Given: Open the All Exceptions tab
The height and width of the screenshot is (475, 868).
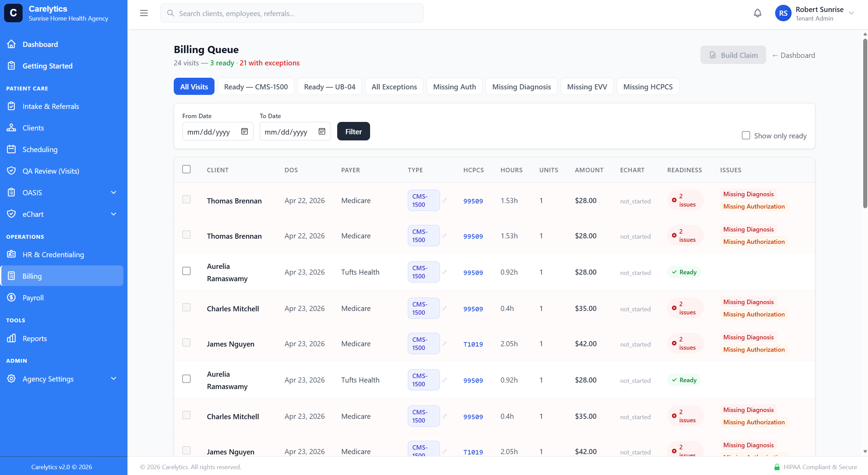Looking at the screenshot, I should (394, 86).
